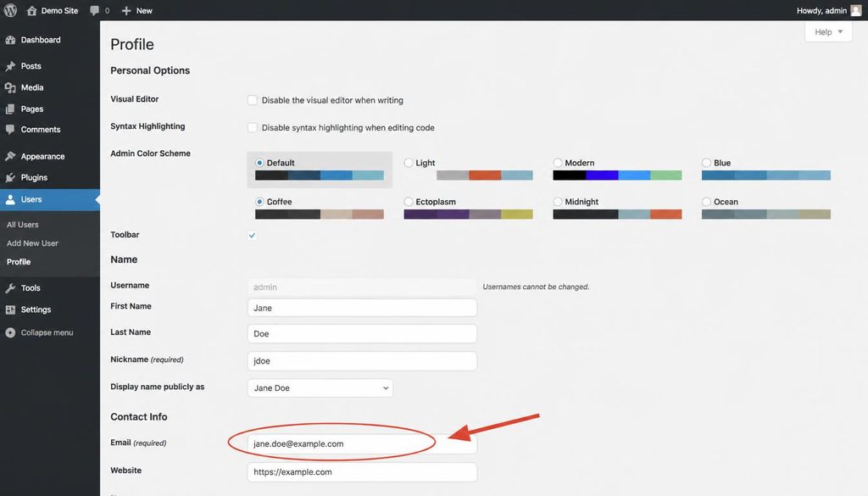Click the WordPress logo icon
Screen dimensions: 868x496
[x=10, y=10]
